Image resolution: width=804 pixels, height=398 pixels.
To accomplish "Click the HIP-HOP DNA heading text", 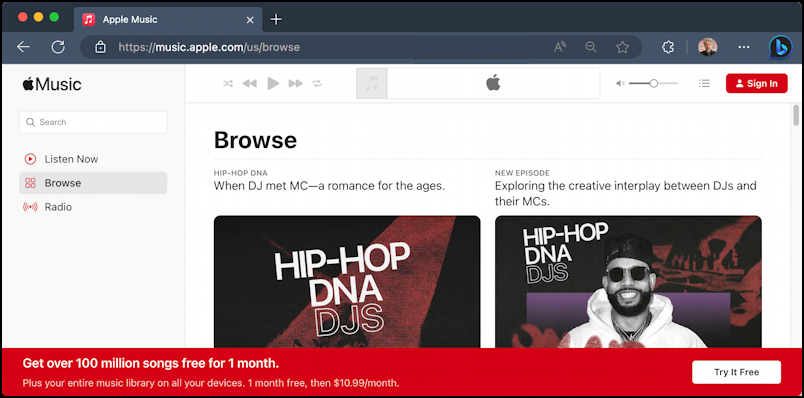I will coord(240,173).
